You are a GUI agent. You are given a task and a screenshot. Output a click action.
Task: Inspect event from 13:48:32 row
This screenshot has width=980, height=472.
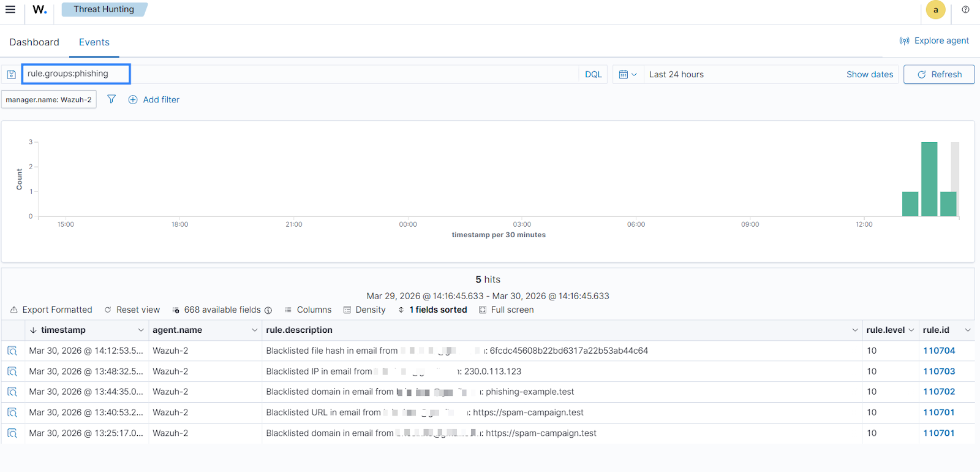click(x=12, y=371)
